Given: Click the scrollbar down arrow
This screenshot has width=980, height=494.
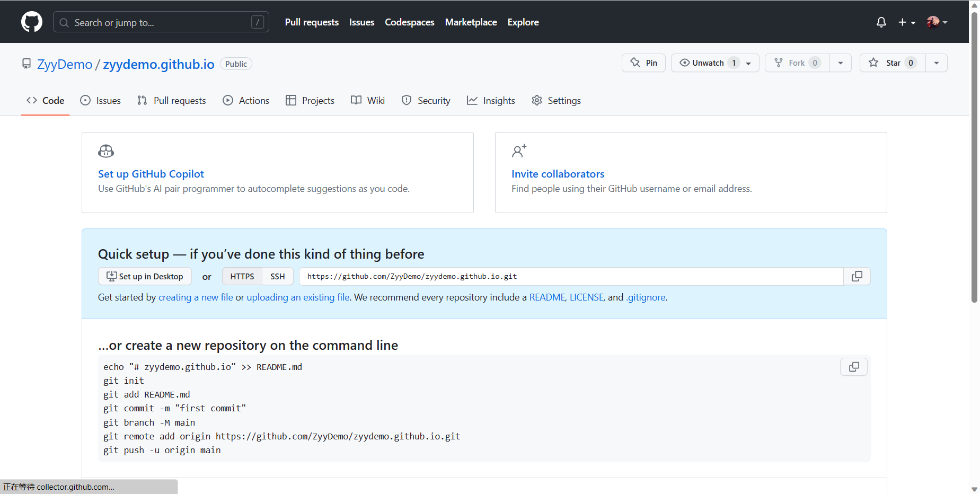Looking at the screenshot, I should click(x=974, y=489).
